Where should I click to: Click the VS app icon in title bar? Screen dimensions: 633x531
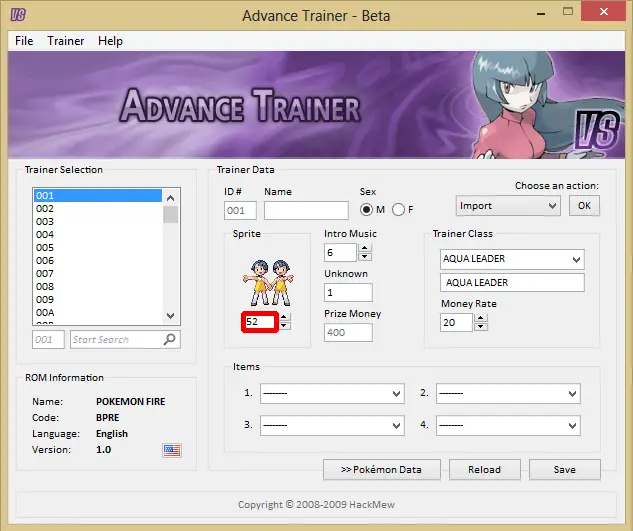pyautogui.click(x=18, y=15)
